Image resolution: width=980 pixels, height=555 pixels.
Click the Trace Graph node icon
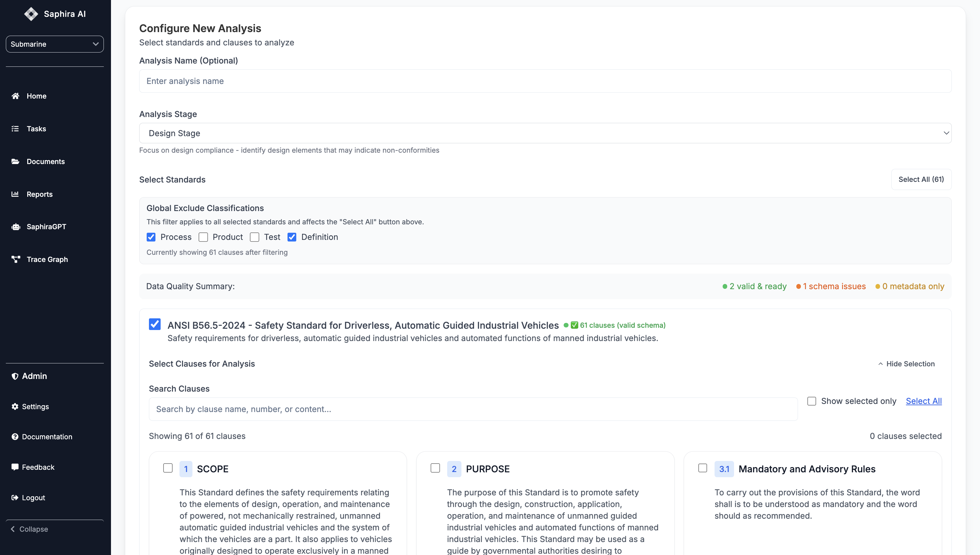pos(15,260)
